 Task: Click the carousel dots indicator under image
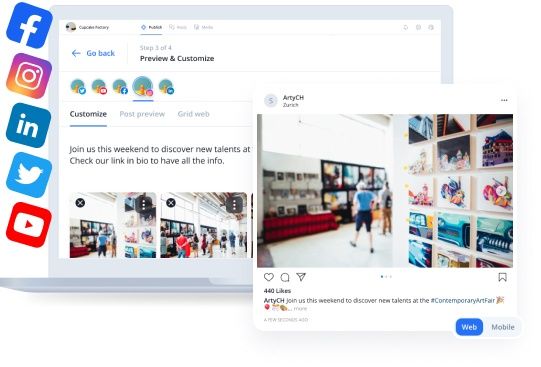tap(386, 277)
